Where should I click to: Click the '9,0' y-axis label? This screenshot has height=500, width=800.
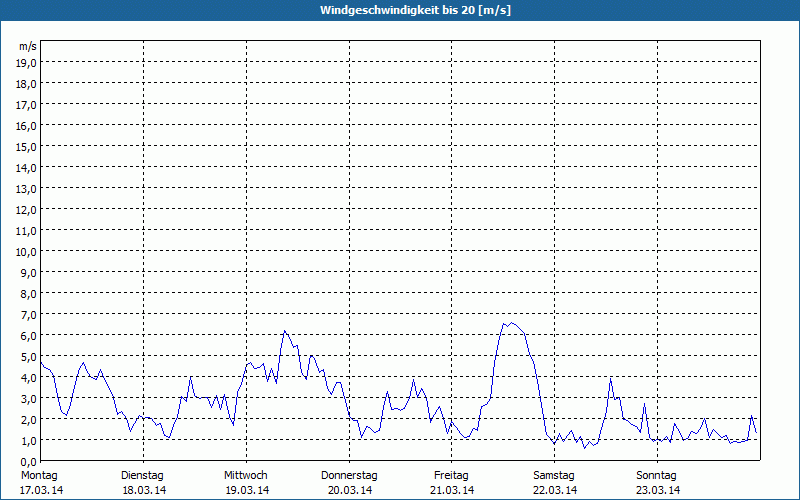(29, 272)
